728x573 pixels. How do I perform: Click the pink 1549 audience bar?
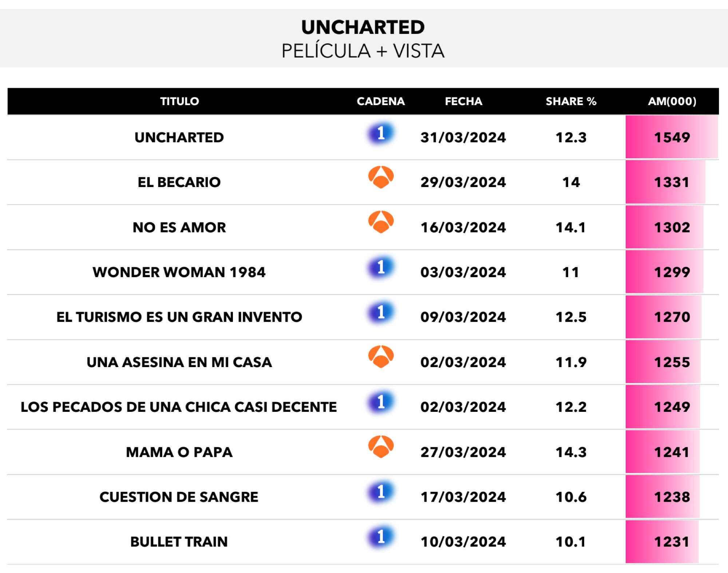coord(672,137)
